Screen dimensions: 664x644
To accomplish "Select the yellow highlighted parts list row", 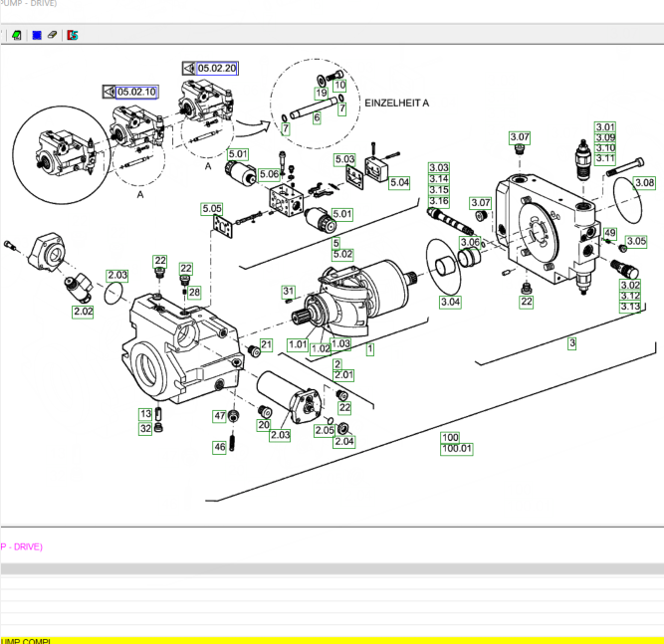I will pos(332,640).
